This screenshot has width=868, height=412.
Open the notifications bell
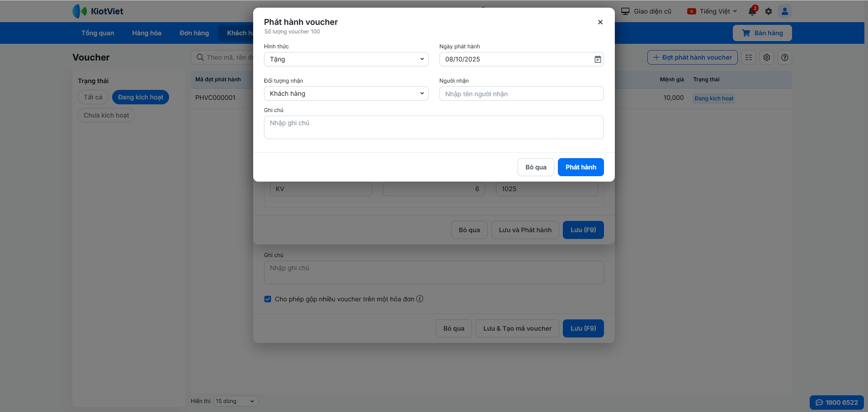coord(752,11)
